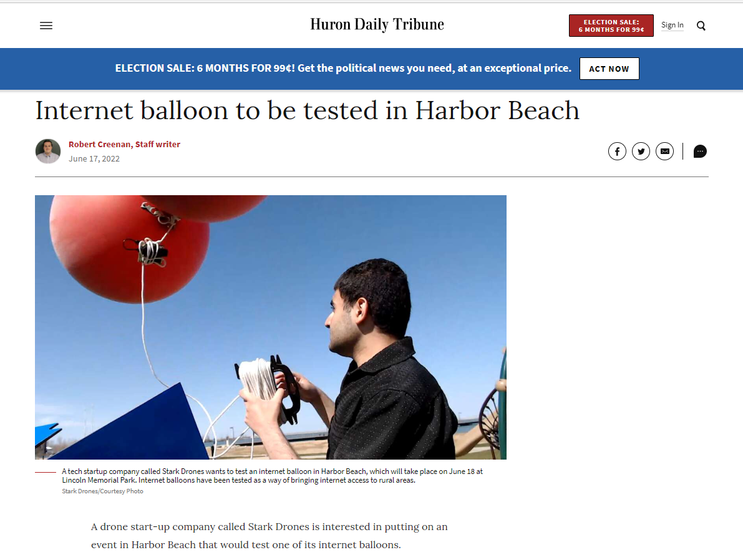Click the June 17, 2022 date

tap(94, 159)
